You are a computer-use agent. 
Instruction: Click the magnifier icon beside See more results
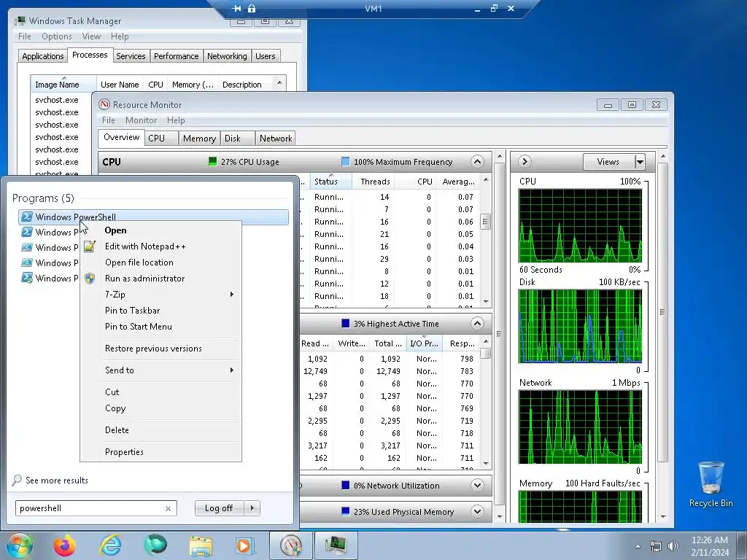click(17, 480)
